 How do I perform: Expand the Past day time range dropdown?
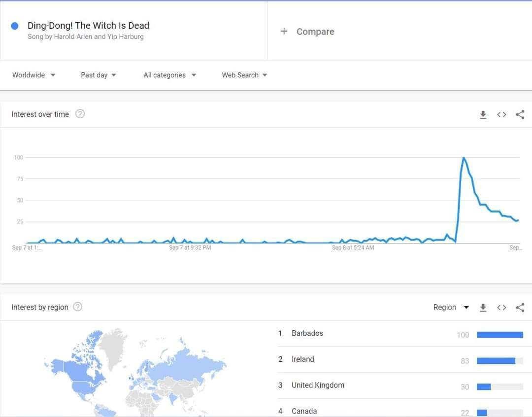99,75
